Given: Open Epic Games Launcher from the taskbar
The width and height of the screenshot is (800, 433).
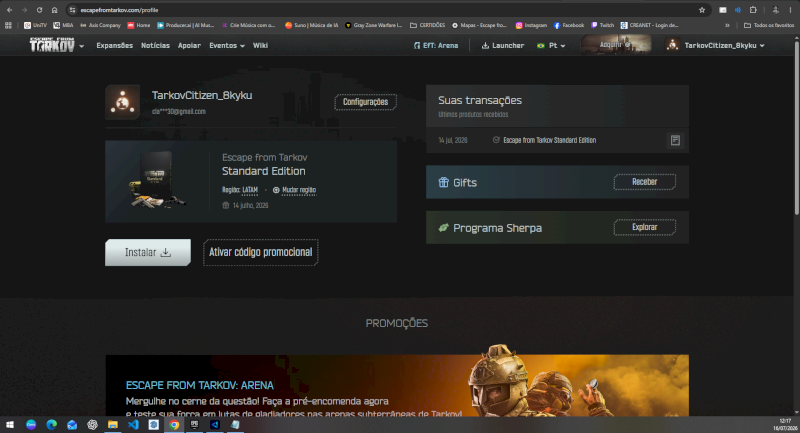Looking at the screenshot, I should point(194,424).
